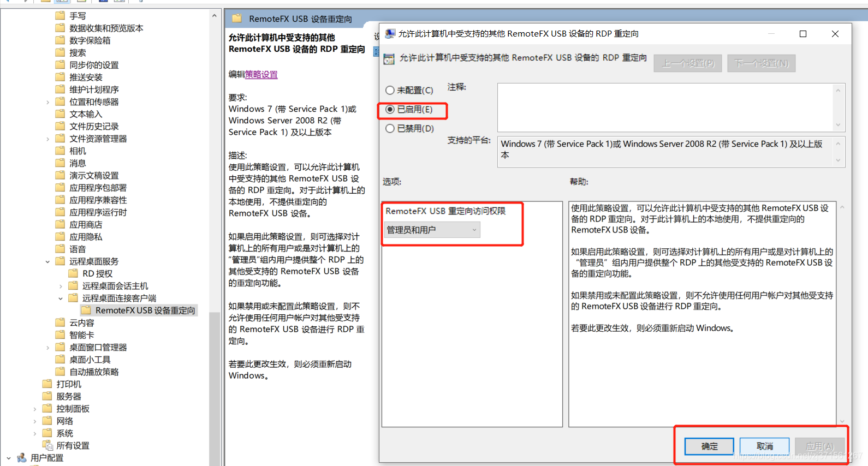This screenshot has width=868, height=466.
Task: Click the dialog title bar computer icon
Action: coord(390,34)
